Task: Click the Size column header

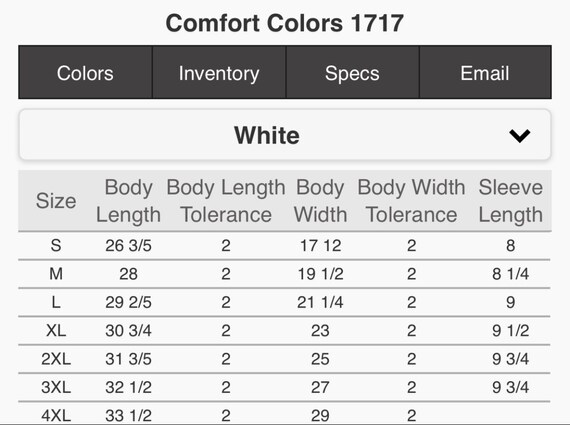Action: pos(56,201)
